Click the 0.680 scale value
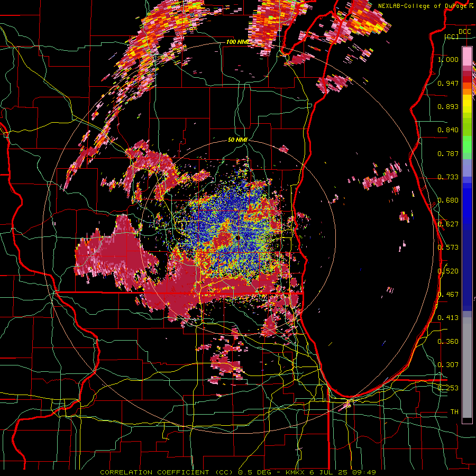 pos(448,200)
